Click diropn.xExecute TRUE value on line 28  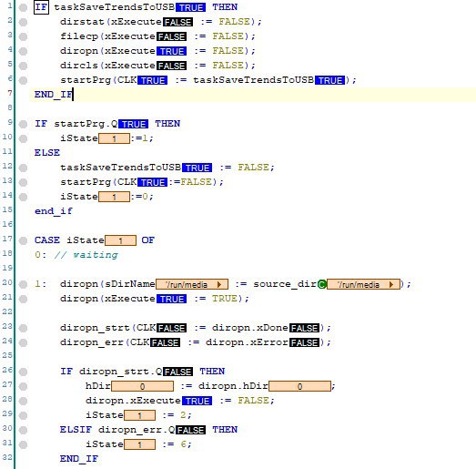tap(197, 402)
